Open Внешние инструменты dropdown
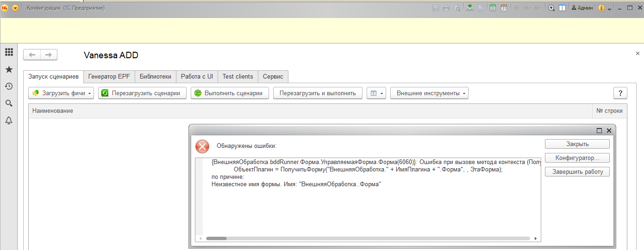 (x=429, y=93)
